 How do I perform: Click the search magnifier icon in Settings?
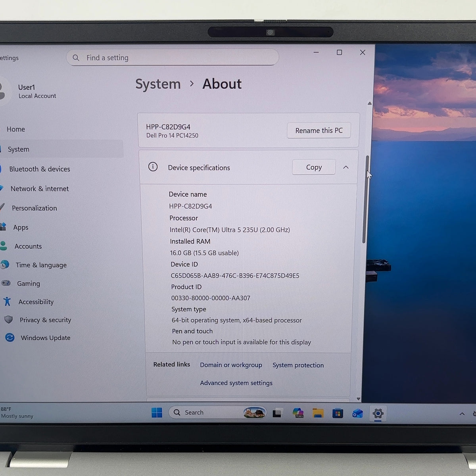[x=76, y=58]
